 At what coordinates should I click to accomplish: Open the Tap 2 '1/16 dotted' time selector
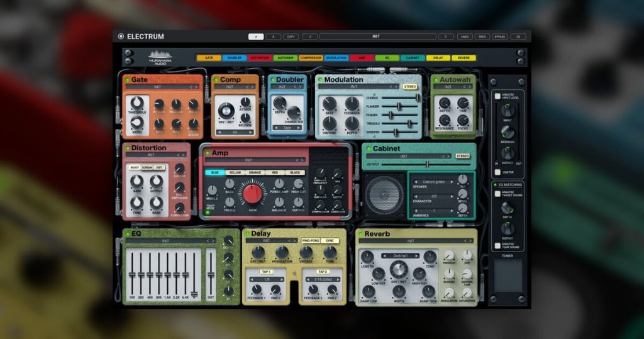[323, 279]
